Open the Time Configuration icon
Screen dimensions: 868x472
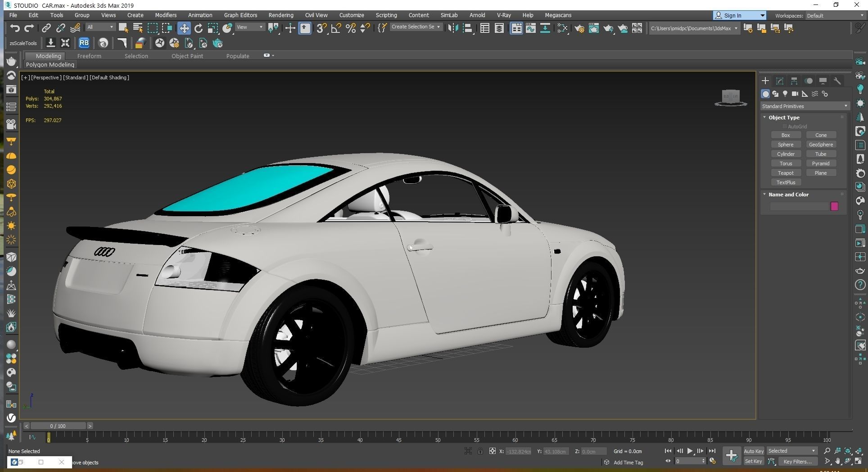point(713,461)
